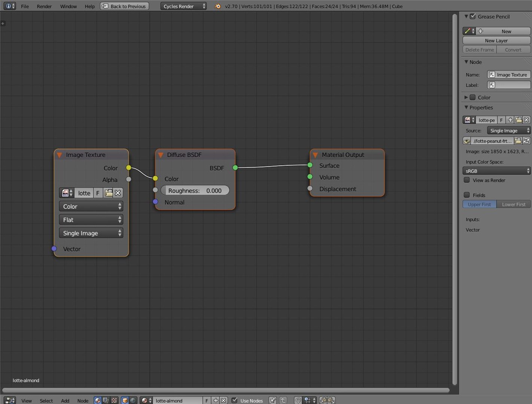Click the New Layer button

pos(496,40)
